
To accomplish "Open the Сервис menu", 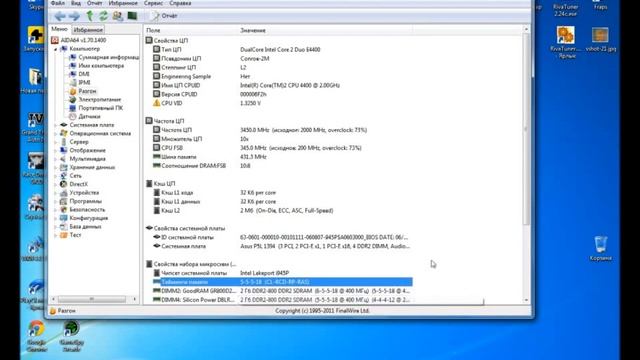I will tap(153, 3).
